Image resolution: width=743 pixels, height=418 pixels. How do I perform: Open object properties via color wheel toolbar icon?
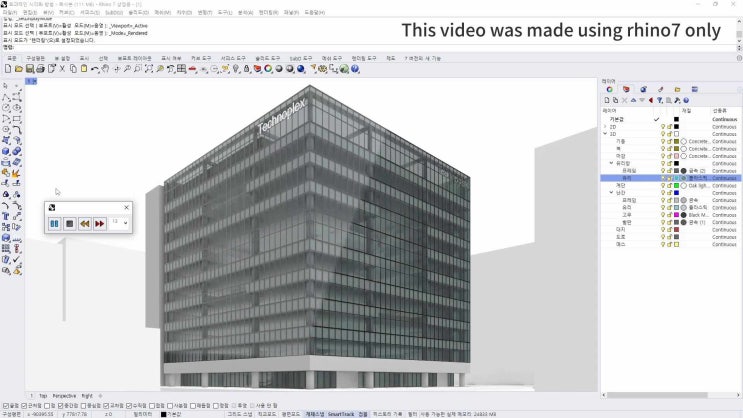click(268, 69)
